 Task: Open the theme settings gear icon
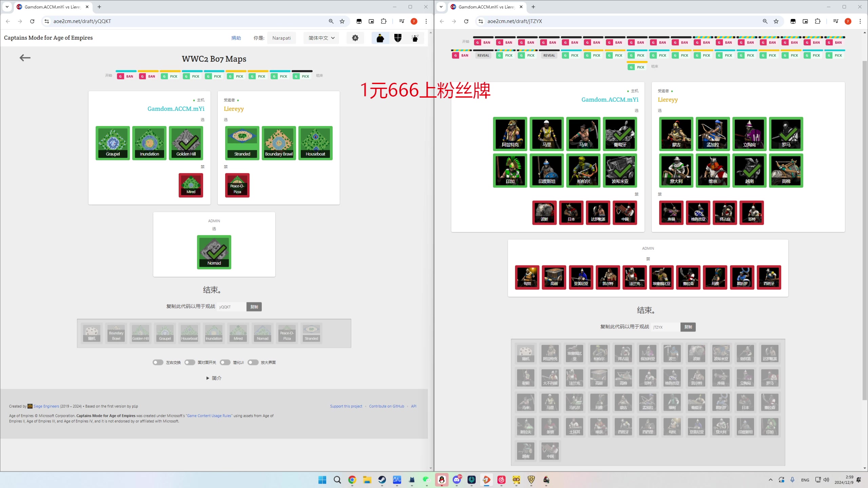355,38
